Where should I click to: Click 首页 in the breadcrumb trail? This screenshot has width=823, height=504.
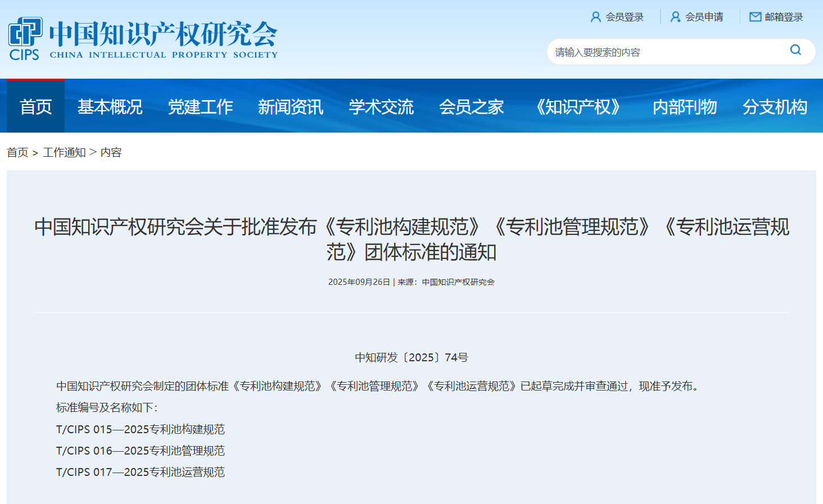tap(17, 153)
